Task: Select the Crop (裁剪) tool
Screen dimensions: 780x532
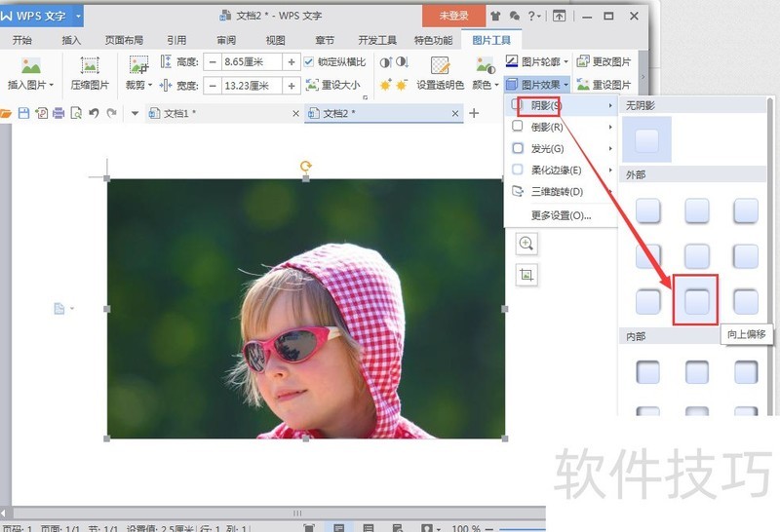Action: [137, 67]
